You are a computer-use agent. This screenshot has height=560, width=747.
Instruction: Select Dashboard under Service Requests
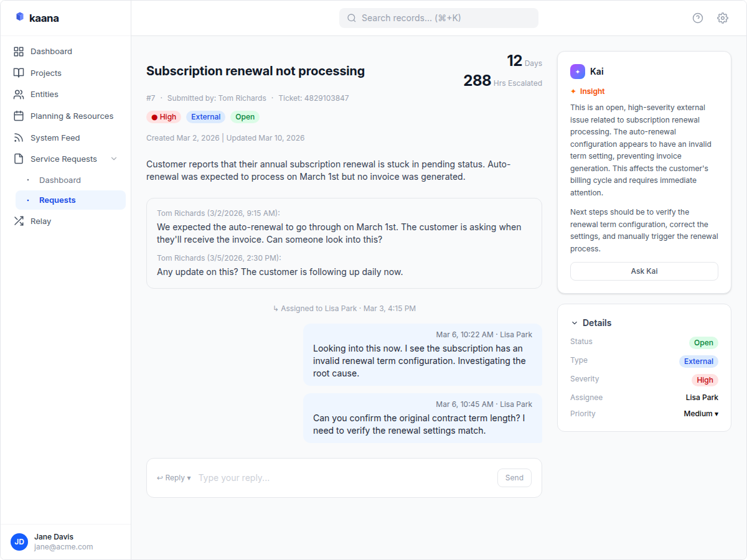point(59,180)
